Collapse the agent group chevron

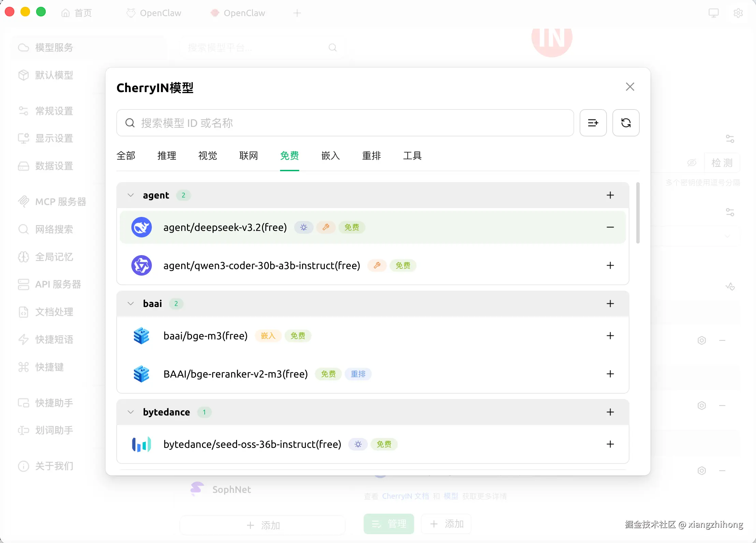[x=130, y=195]
